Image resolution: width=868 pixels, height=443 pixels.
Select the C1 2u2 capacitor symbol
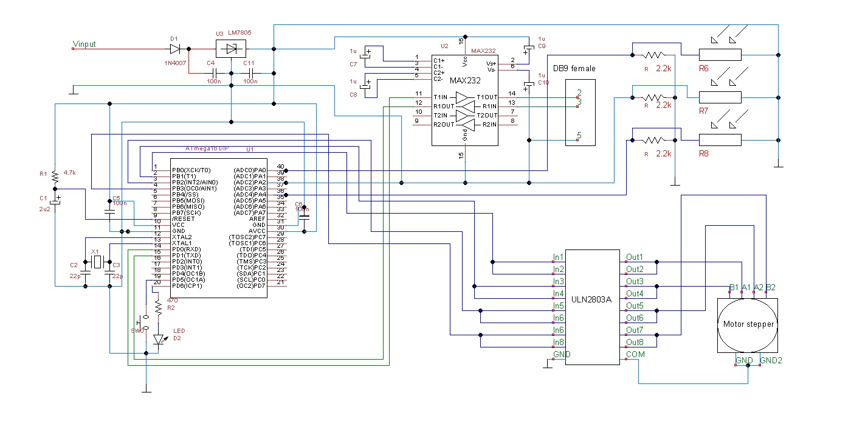click(x=55, y=201)
